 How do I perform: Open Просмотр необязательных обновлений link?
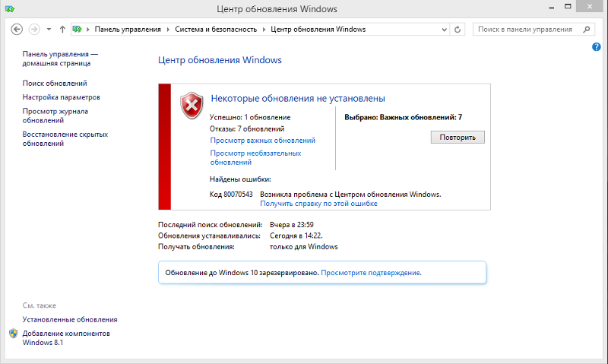tap(255, 157)
